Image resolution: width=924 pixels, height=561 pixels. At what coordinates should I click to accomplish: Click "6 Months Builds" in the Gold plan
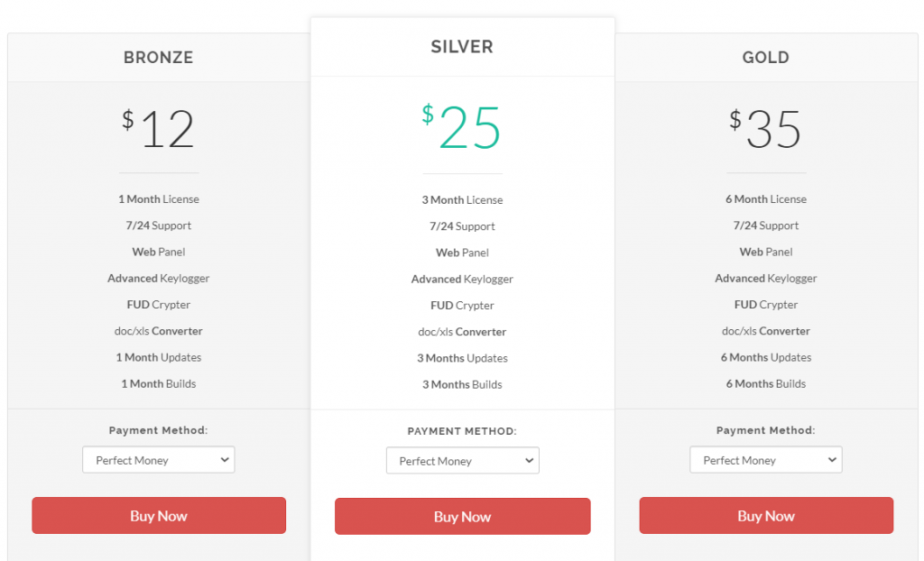[x=766, y=383]
